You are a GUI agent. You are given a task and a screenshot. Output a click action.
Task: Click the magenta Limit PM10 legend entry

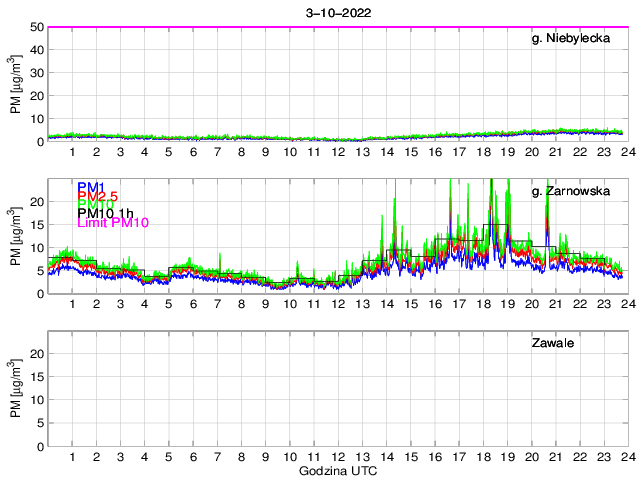click(x=112, y=223)
